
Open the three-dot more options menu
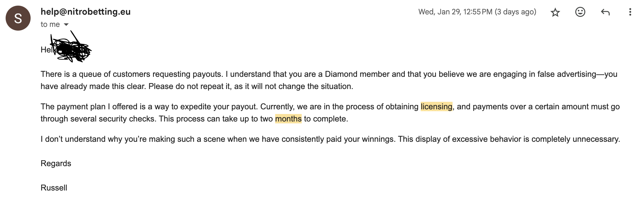point(630,12)
